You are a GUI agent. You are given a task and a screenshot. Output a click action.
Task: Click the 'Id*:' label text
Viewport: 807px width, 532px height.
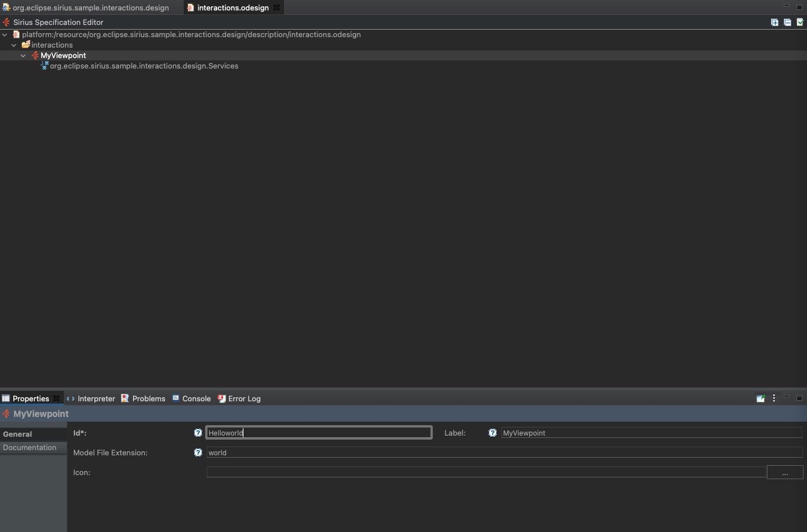coord(80,433)
